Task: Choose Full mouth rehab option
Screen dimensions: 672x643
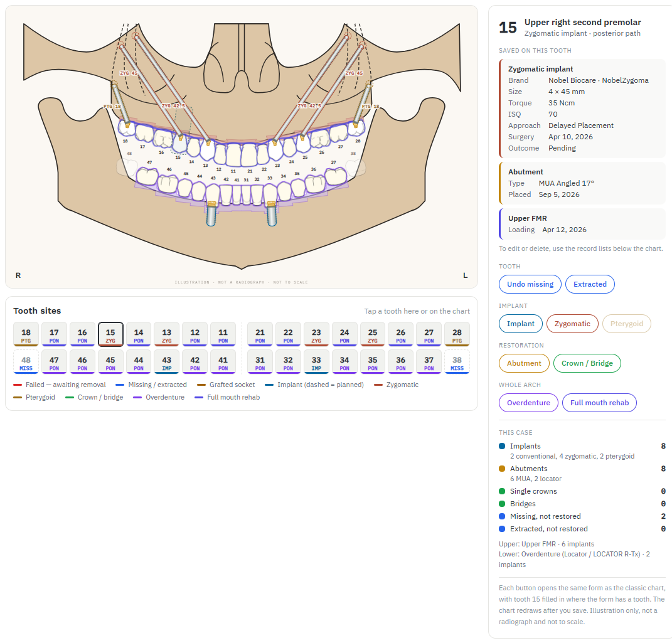Action: point(599,403)
